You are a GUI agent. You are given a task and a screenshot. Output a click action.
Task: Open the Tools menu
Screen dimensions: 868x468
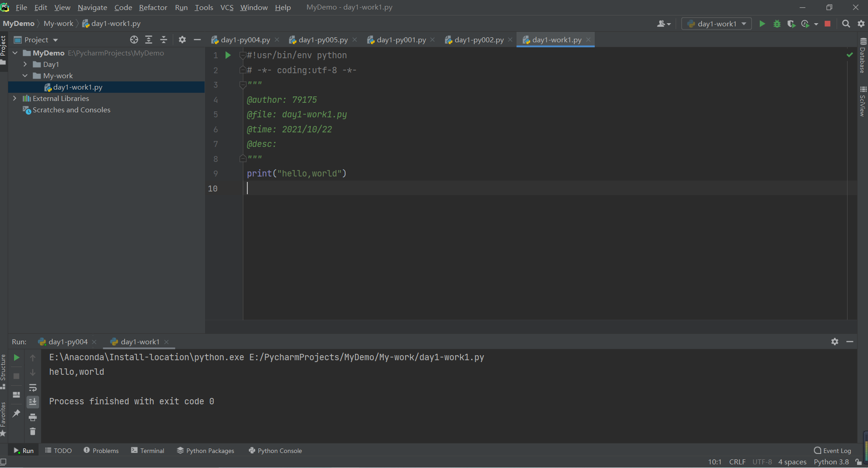click(x=204, y=7)
